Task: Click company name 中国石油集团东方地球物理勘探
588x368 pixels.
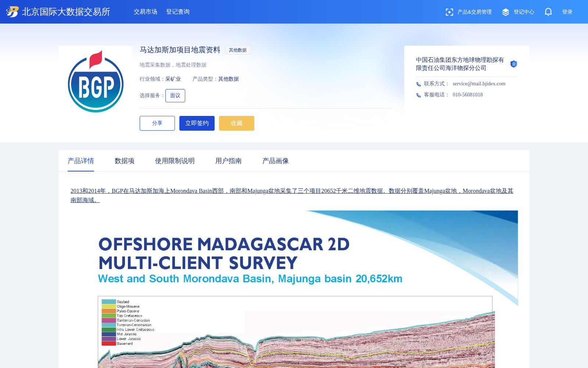Action: point(460,64)
